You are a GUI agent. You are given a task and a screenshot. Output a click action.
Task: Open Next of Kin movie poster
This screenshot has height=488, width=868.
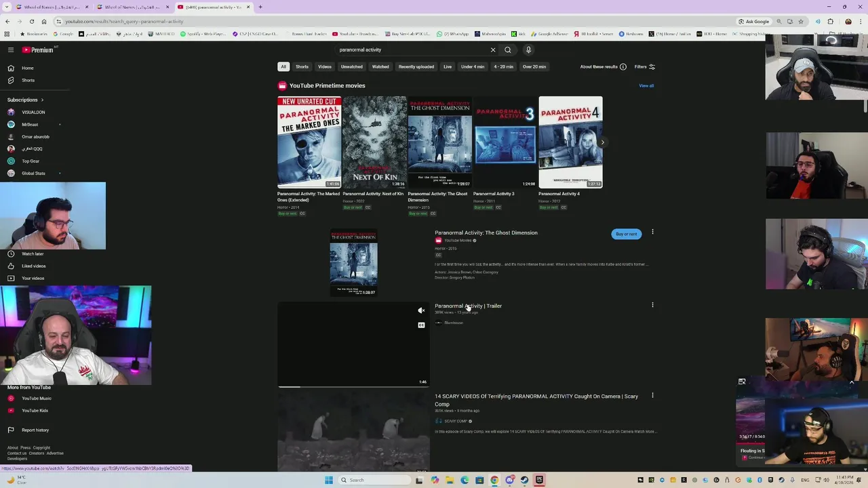click(374, 142)
